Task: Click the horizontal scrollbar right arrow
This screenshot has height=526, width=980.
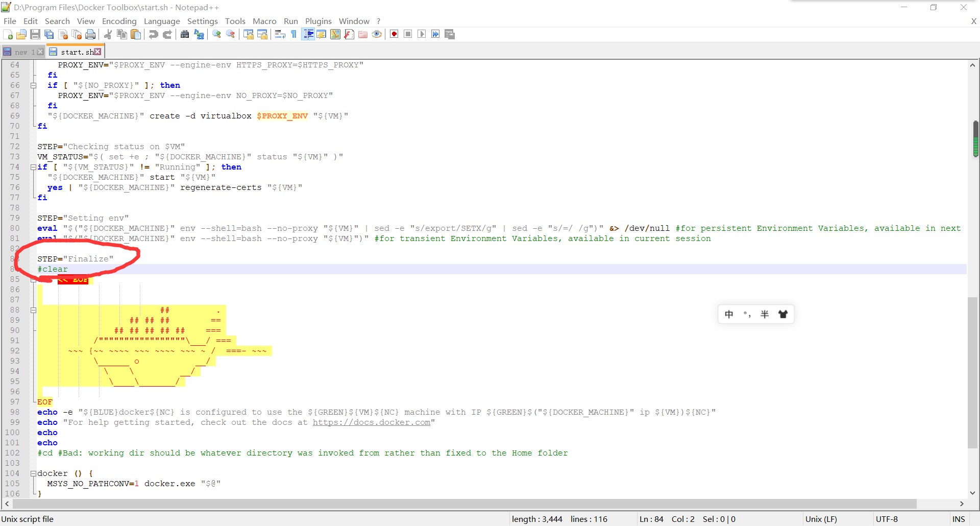Action: [x=962, y=504]
